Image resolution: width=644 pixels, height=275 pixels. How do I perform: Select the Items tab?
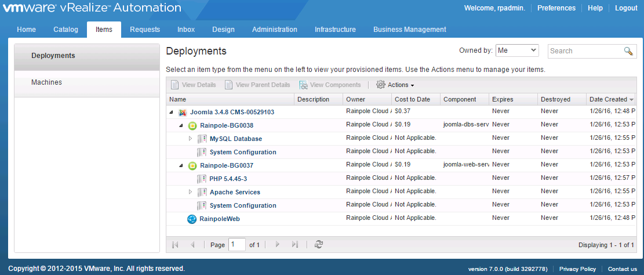click(x=104, y=30)
